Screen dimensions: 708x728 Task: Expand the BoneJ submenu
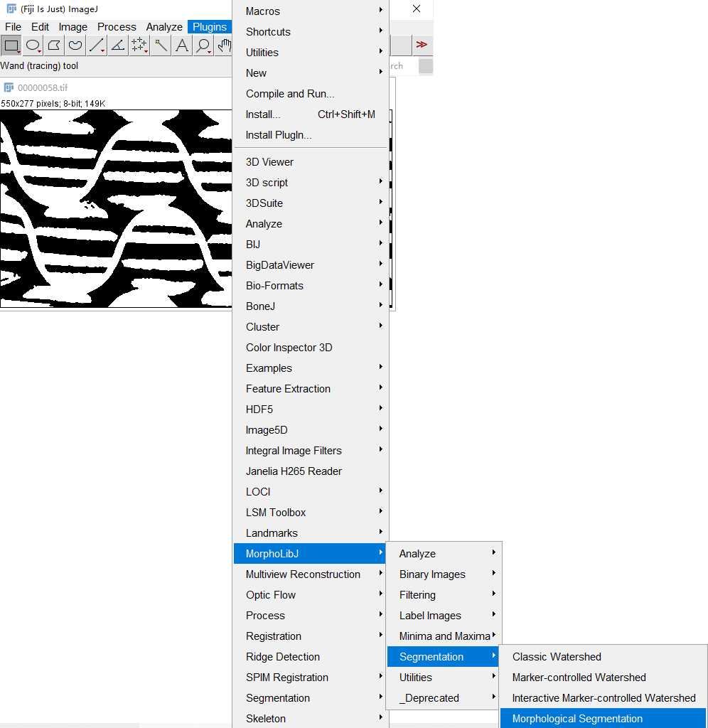[310, 306]
